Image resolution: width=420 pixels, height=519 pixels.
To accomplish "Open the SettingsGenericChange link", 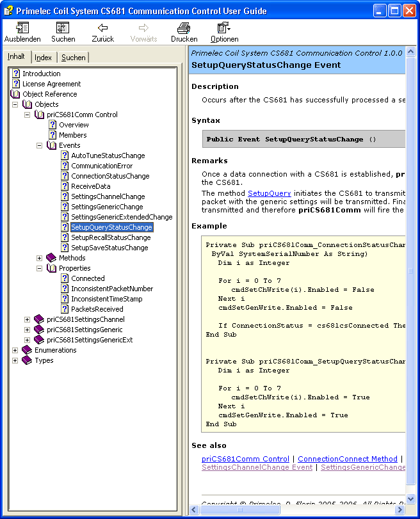I will 363,467.
